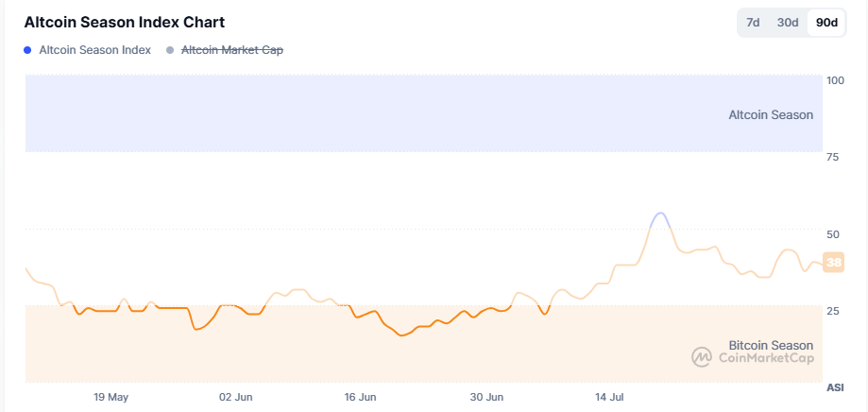Click the current value badge showing 38
This screenshot has width=868, height=412.
(834, 263)
